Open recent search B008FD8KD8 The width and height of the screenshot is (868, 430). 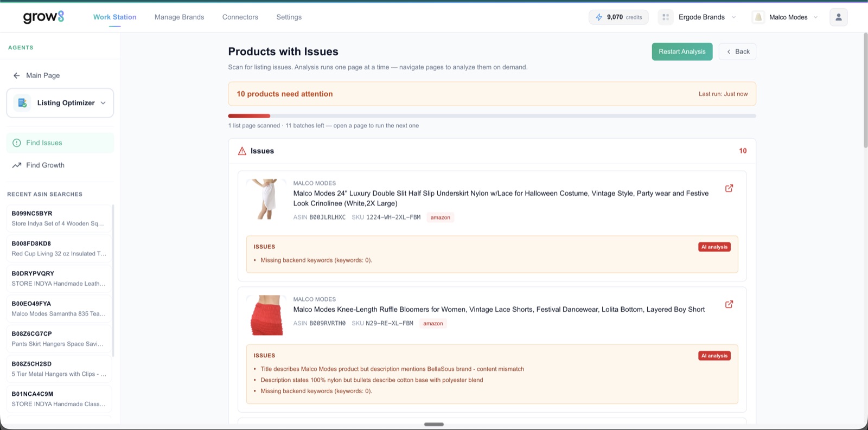(59, 248)
